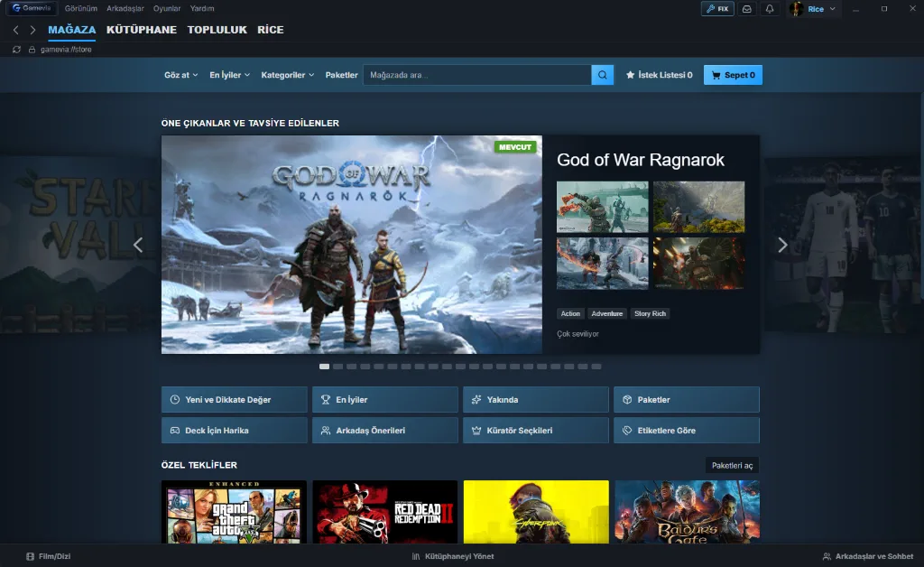Open the Cyberpunk offer

[x=536, y=512]
